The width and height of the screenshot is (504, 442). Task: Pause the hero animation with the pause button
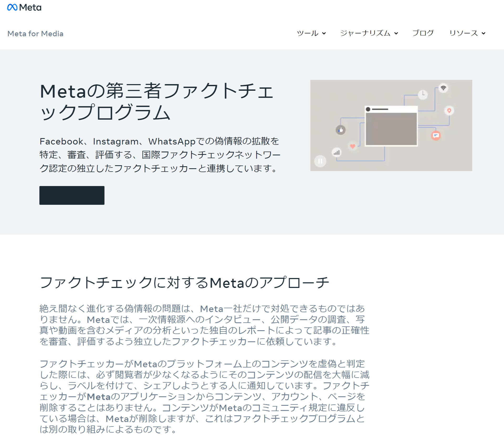pyautogui.click(x=320, y=161)
